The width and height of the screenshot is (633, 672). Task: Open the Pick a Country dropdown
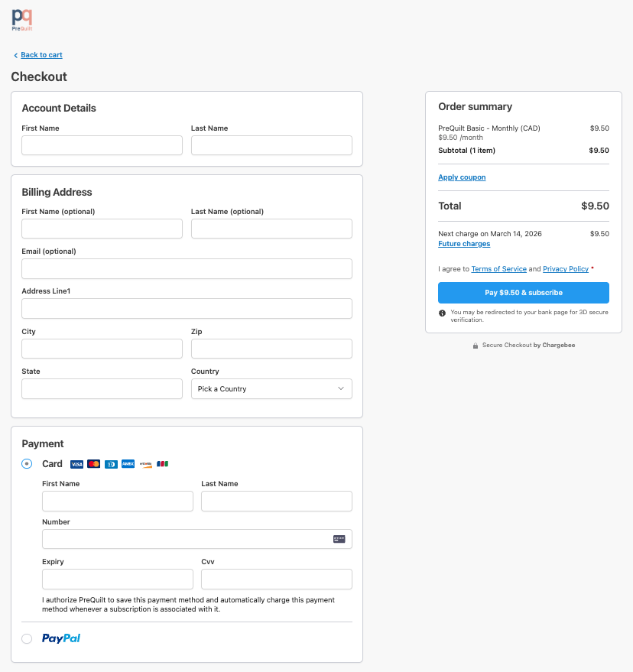click(271, 389)
